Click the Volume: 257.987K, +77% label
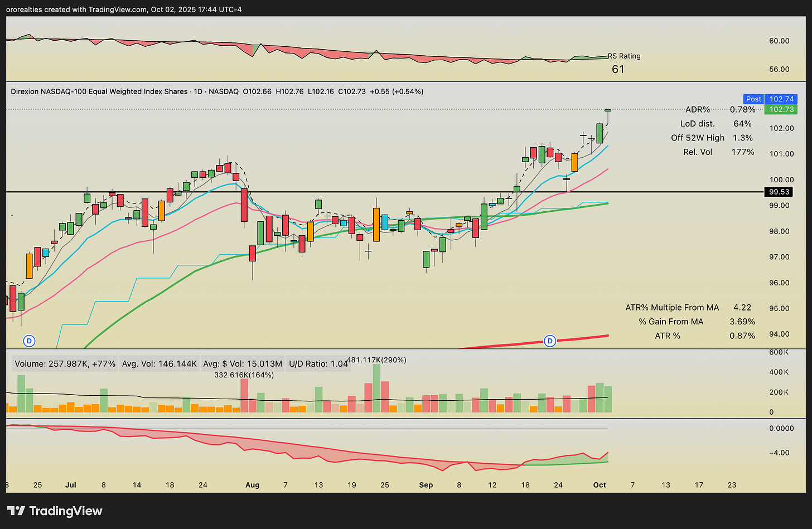The image size is (812, 529). click(x=65, y=364)
